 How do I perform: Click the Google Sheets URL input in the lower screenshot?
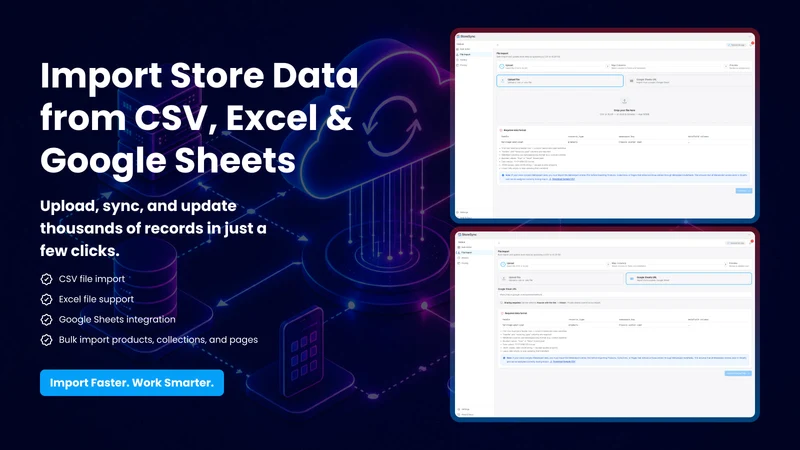pyautogui.click(x=624, y=294)
